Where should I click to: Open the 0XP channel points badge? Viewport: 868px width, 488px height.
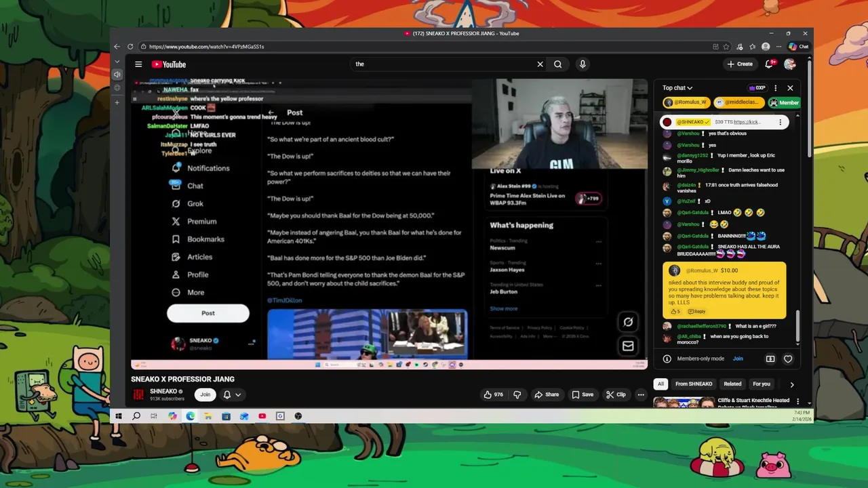pyautogui.click(x=757, y=88)
